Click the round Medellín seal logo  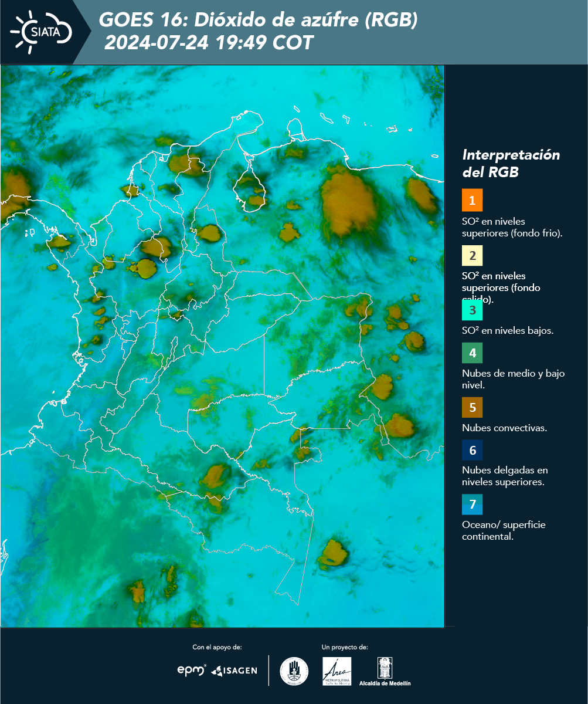294,671
